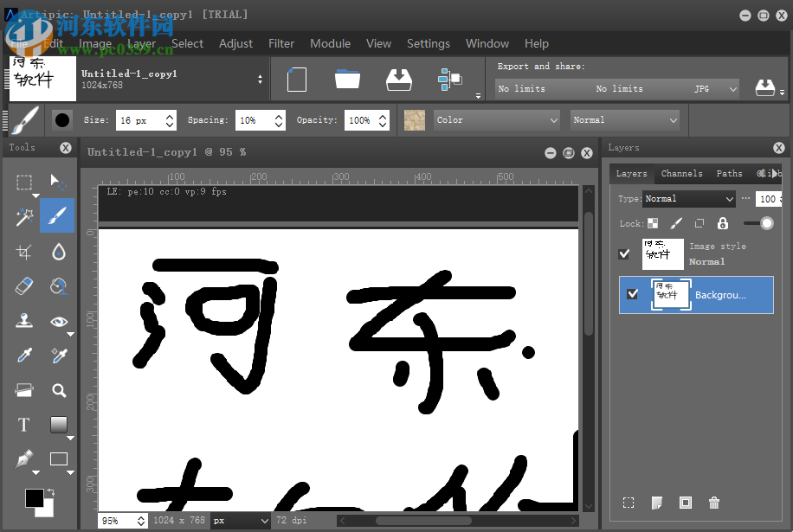Switch to the Channels tab
793x532 pixels.
681,173
